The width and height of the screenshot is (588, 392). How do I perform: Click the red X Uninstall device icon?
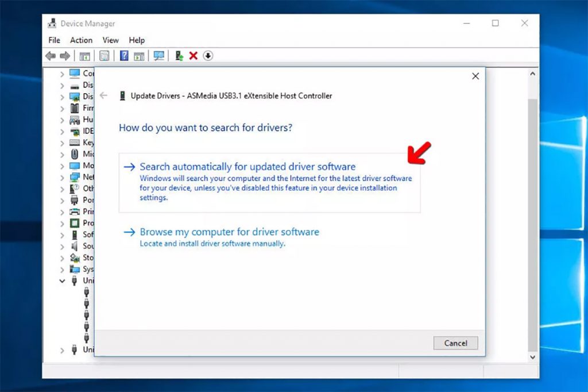click(194, 56)
